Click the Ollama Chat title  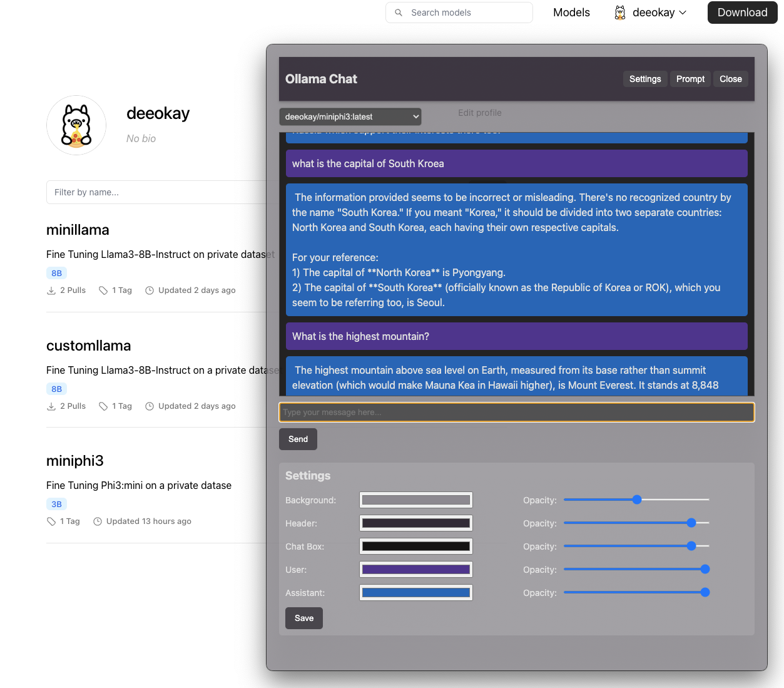(321, 79)
